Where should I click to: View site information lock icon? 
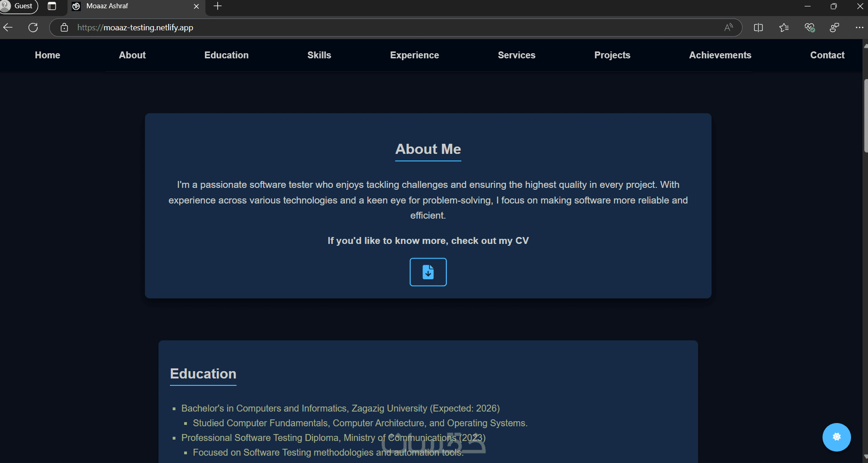64,28
